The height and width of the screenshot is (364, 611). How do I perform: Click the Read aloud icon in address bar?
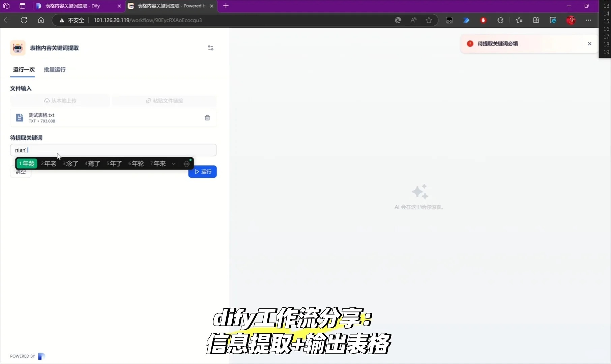(413, 20)
